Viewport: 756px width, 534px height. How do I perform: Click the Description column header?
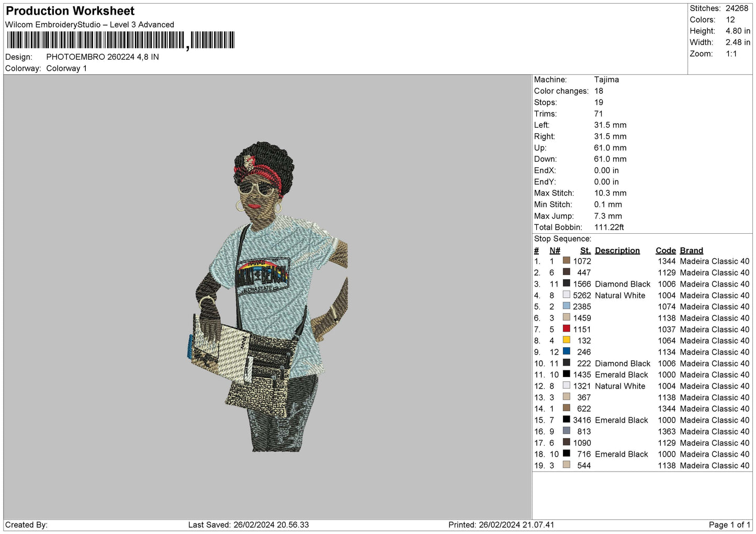(617, 251)
